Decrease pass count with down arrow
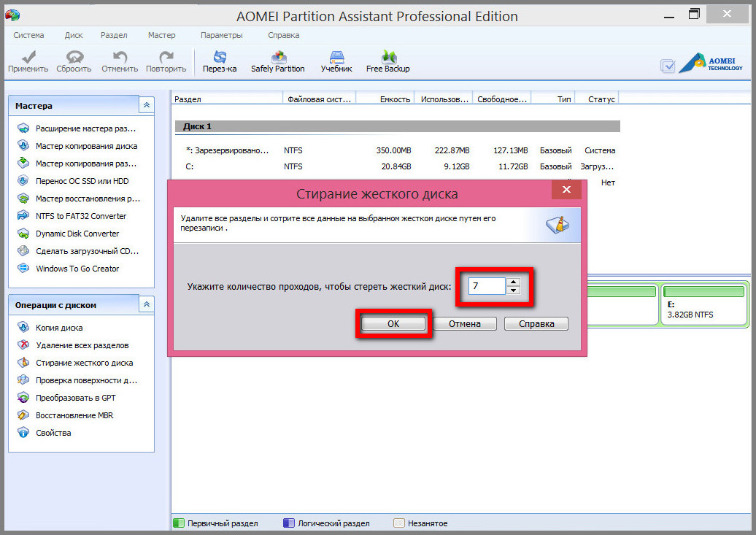The height and width of the screenshot is (535, 756). point(514,290)
